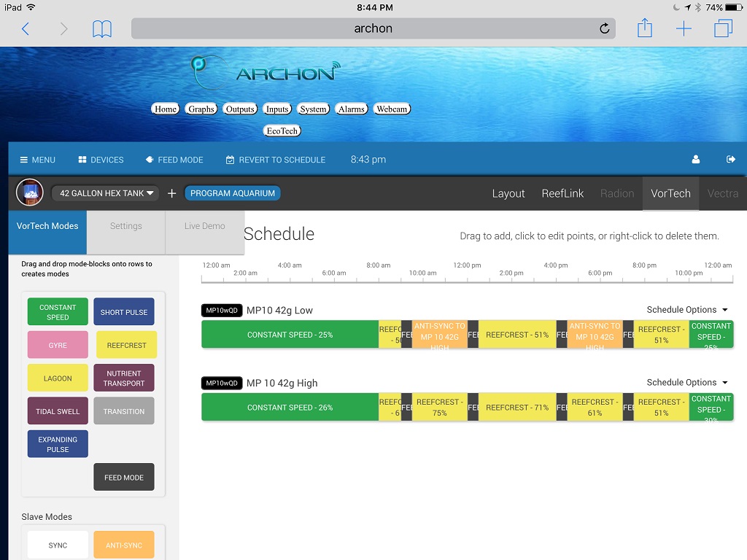Expand Schedule Options for MP 10 42g High
747x560 pixels.
[x=686, y=383]
